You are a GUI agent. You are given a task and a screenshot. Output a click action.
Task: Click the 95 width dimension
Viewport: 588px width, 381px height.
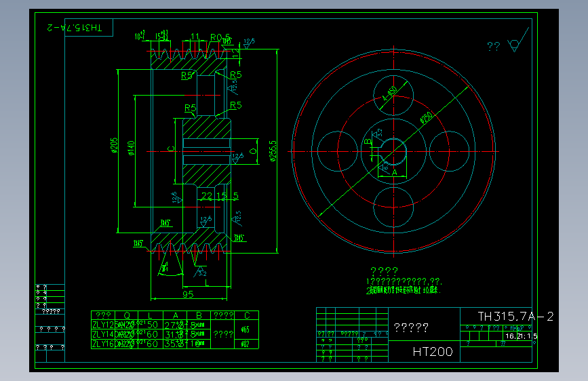tap(188, 294)
